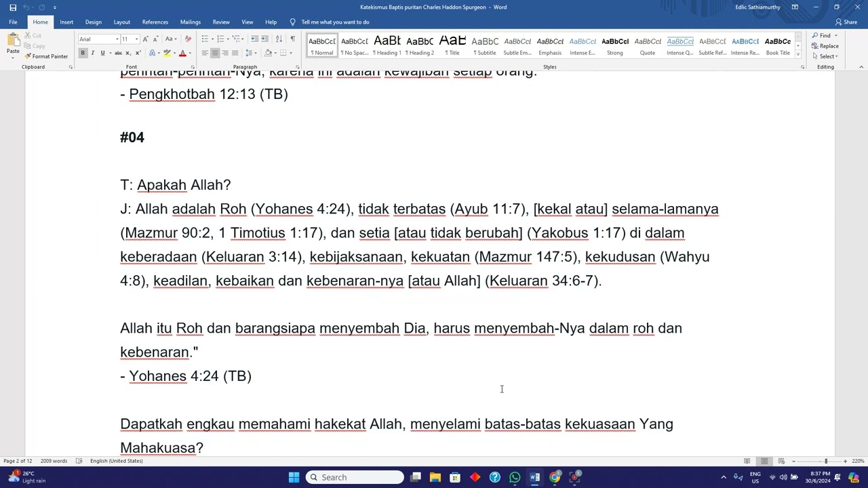The height and width of the screenshot is (488, 868).
Task: Clear all formatting with eraser icon
Action: point(188,39)
